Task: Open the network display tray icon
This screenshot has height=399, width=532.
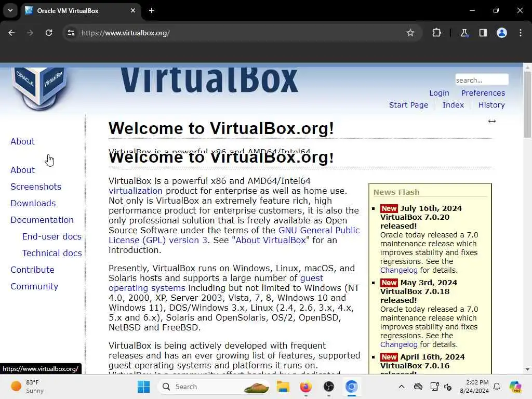Action: pos(434,387)
